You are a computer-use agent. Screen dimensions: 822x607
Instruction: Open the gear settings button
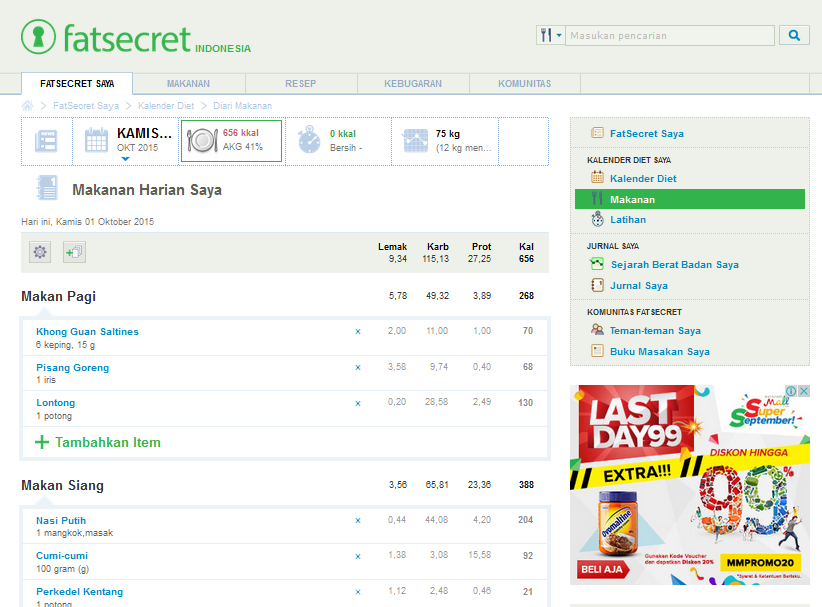[x=40, y=252]
